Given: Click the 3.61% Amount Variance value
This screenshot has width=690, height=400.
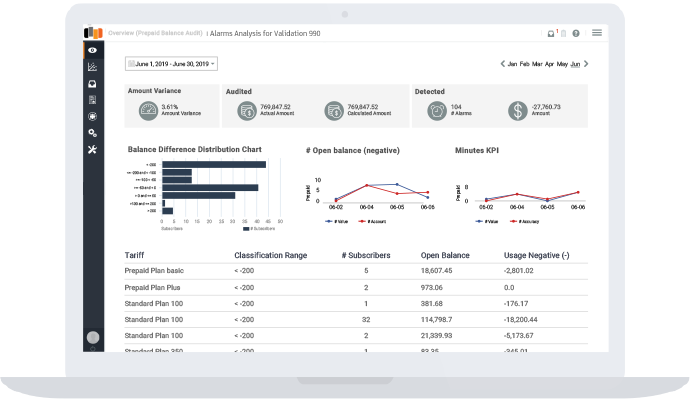Looking at the screenshot, I should point(170,107).
